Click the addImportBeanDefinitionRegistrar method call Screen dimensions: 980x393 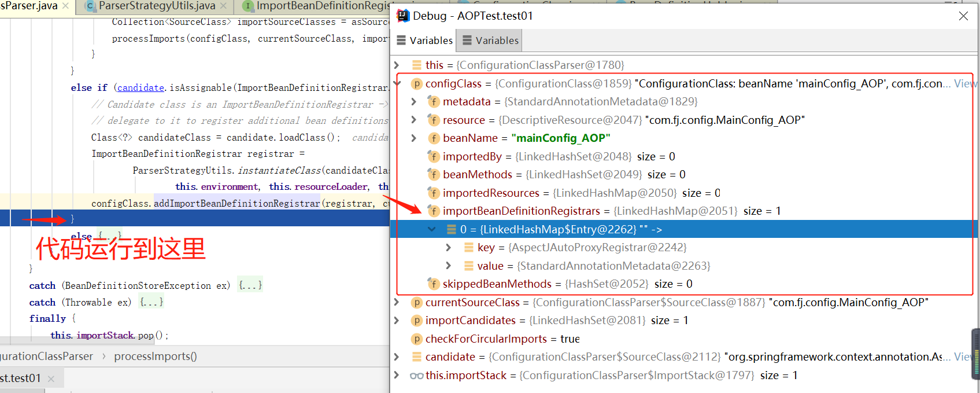coord(236,204)
